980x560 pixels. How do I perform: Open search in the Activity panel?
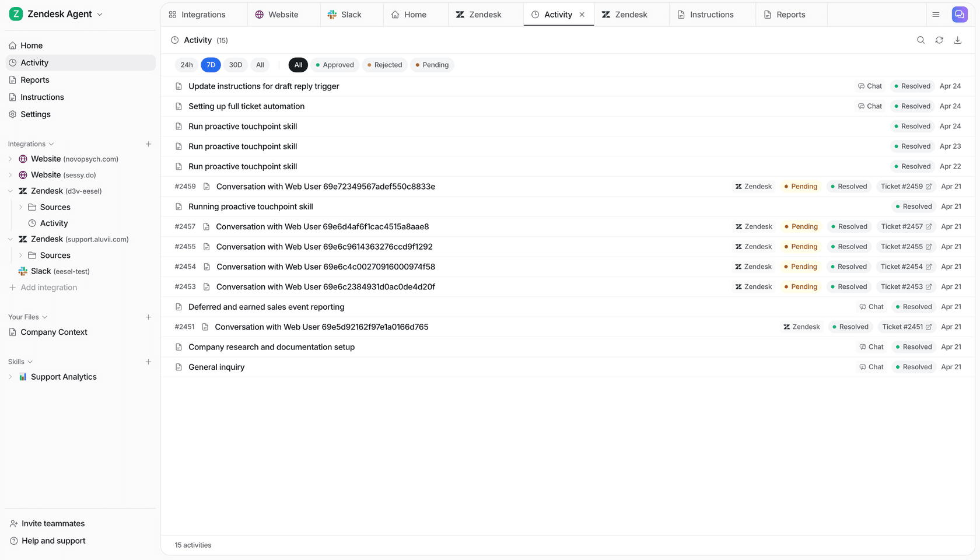coord(921,40)
